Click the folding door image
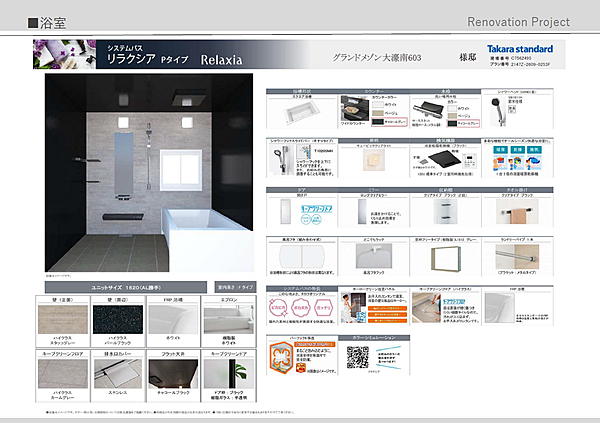This screenshot has width=600, height=423. point(285,212)
